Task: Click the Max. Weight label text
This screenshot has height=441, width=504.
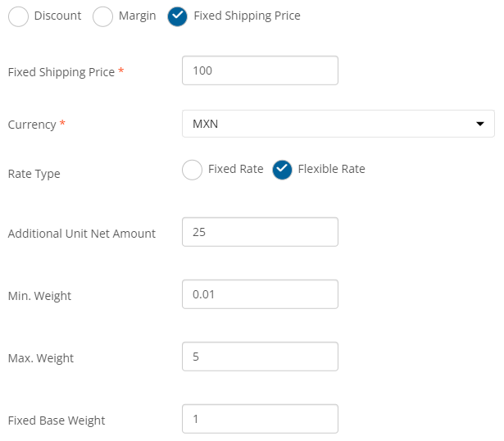Action: [41, 358]
